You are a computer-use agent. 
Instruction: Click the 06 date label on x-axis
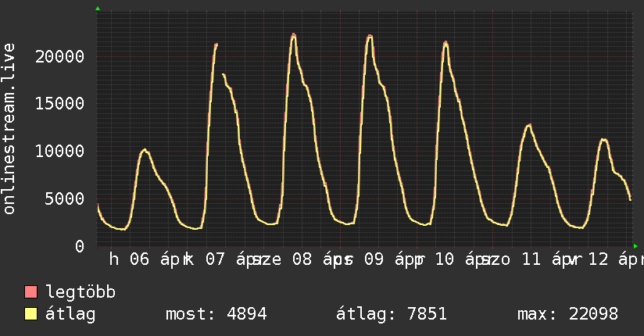[140, 259]
